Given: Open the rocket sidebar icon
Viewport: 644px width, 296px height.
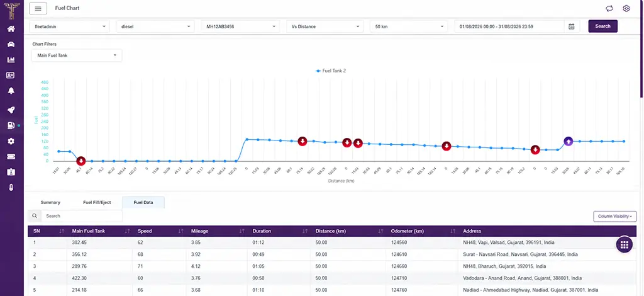Looking at the screenshot, I should [x=11, y=110].
